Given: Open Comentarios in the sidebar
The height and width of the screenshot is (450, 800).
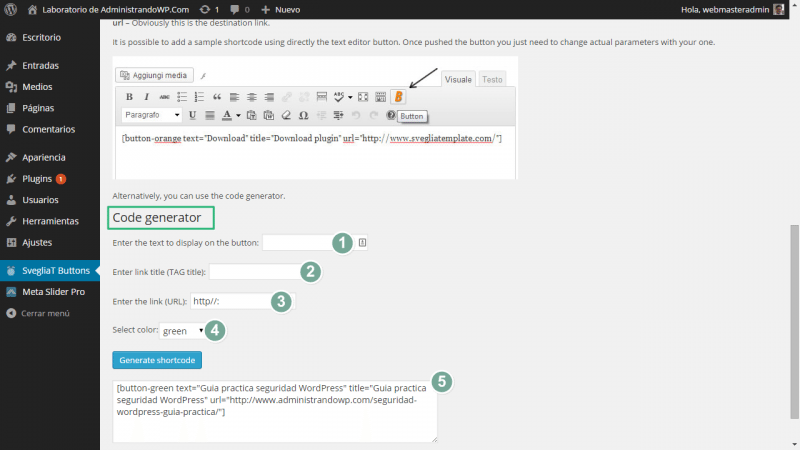Looking at the screenshot, I should pos(50,129).
